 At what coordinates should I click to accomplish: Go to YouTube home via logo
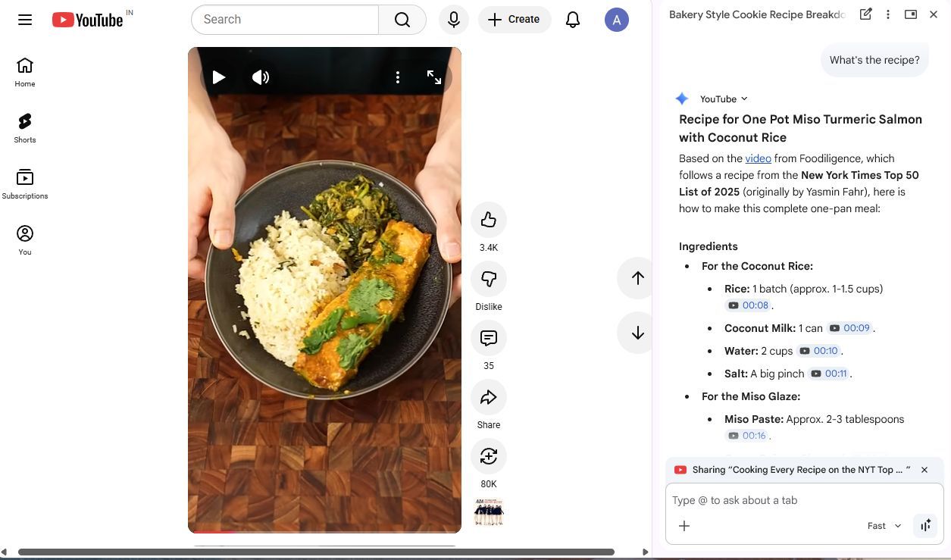pyautogui.click(x=87, y=20)
